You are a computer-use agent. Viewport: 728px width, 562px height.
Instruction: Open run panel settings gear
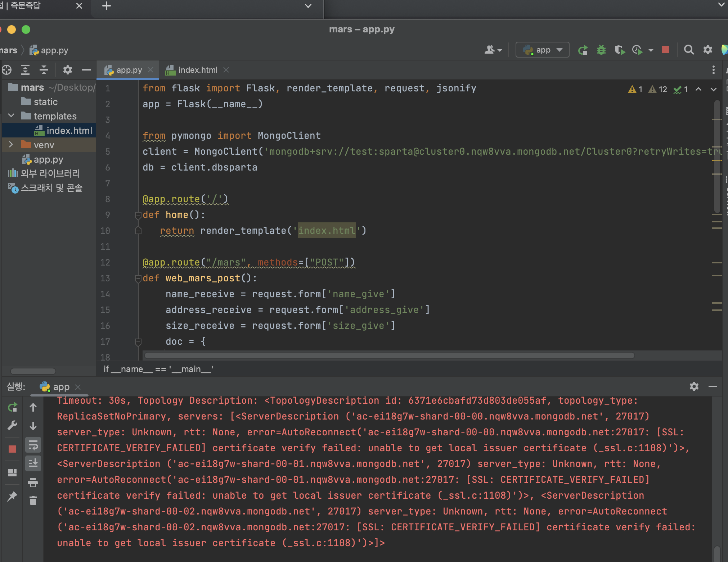(694, 386)
